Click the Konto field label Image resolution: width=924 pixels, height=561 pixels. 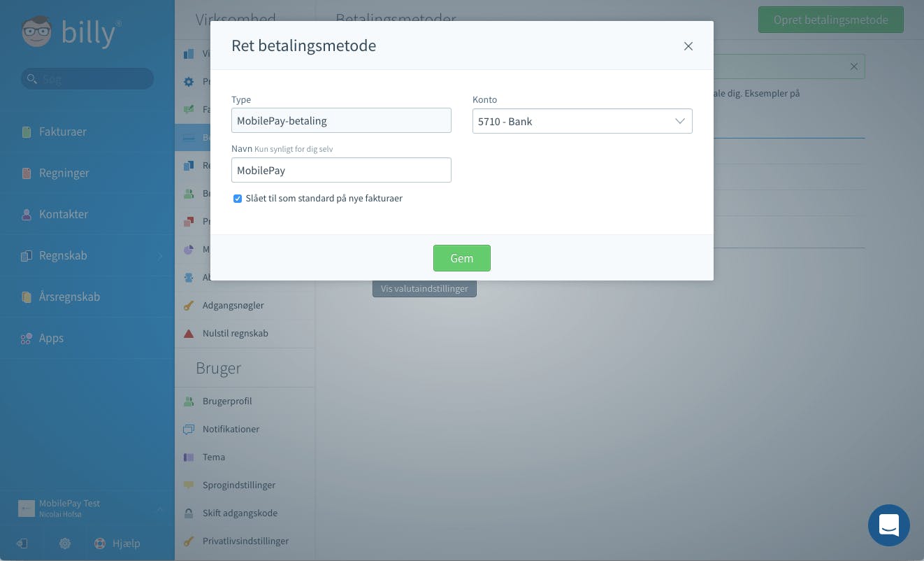485,99
